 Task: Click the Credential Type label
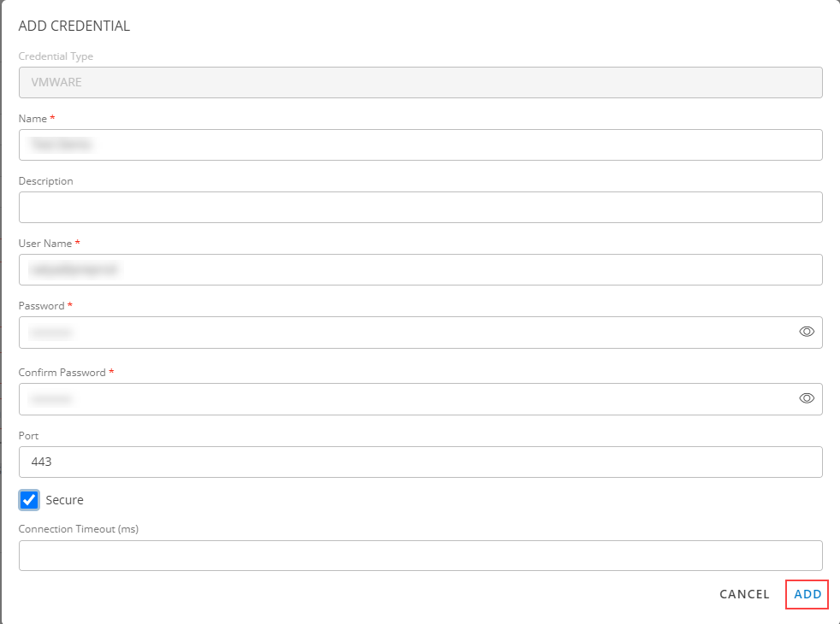click(56, 56)
